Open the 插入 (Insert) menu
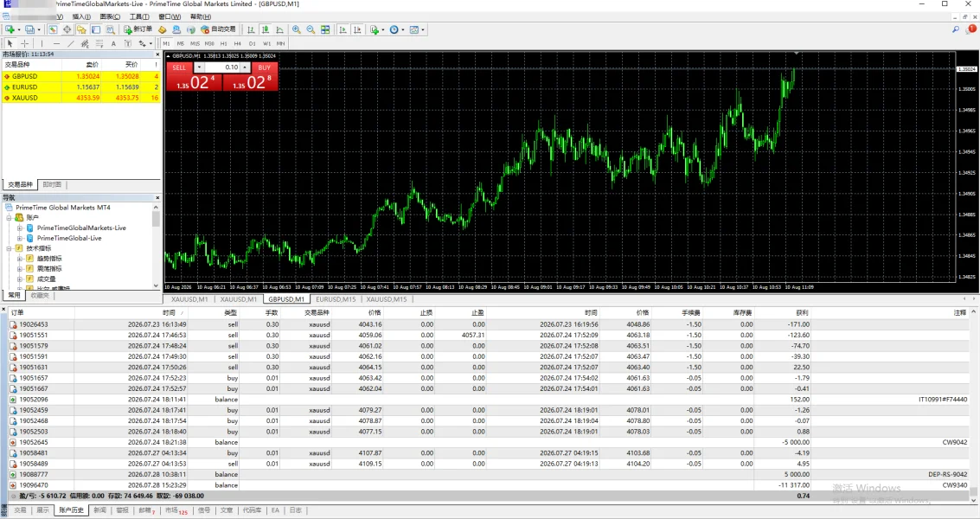980x519 pixels. coord(81,17)
